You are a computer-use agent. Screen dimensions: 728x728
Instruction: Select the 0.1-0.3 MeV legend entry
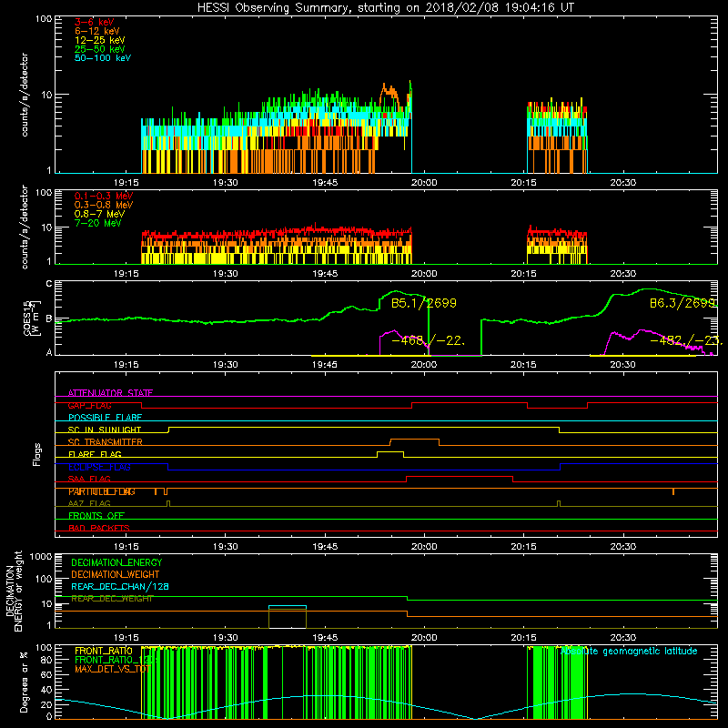click(x=104, y=196)
